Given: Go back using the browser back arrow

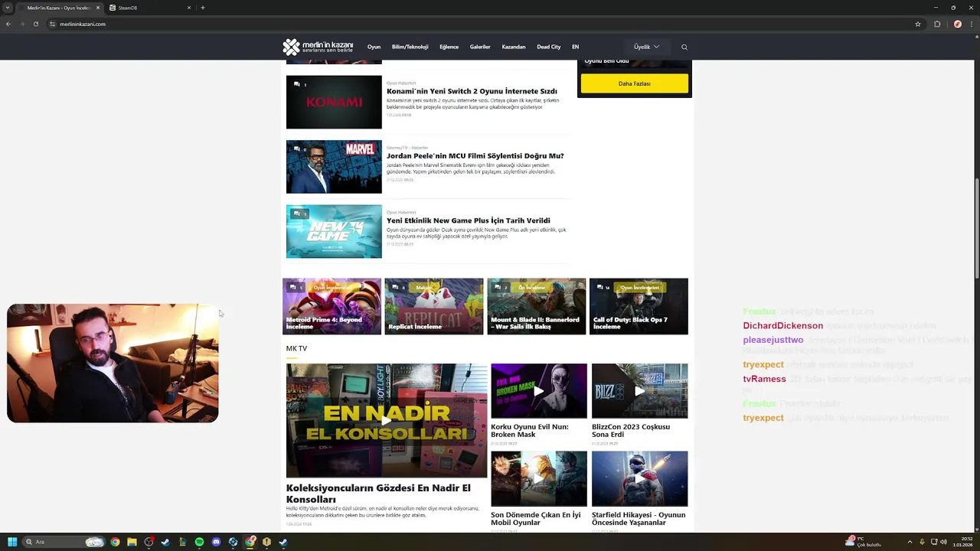Looking at the screenshot, I should (8, 24).
